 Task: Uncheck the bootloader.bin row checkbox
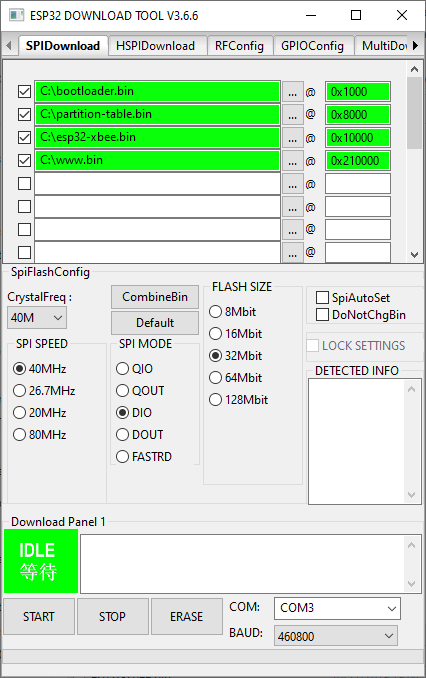(25, 91)
